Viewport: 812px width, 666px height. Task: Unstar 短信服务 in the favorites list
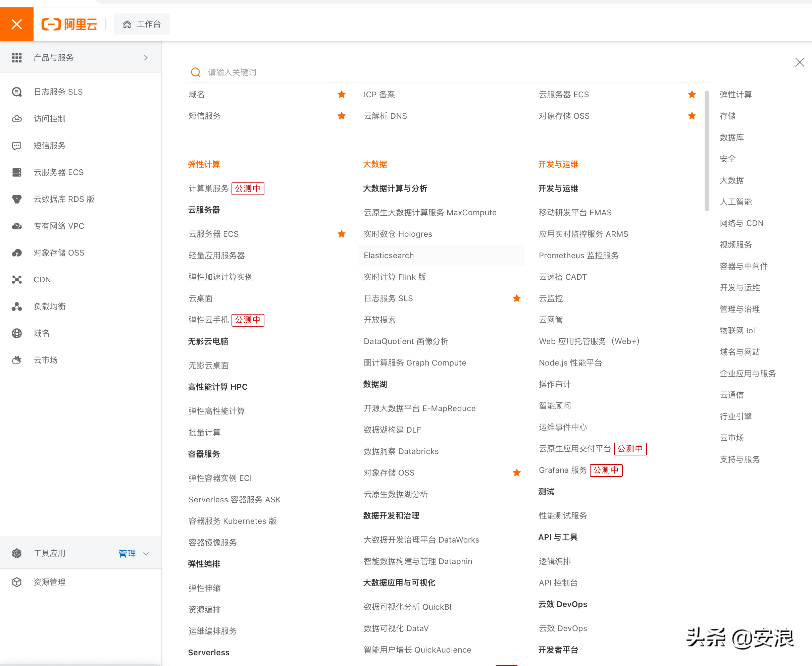tap(341, 116)
